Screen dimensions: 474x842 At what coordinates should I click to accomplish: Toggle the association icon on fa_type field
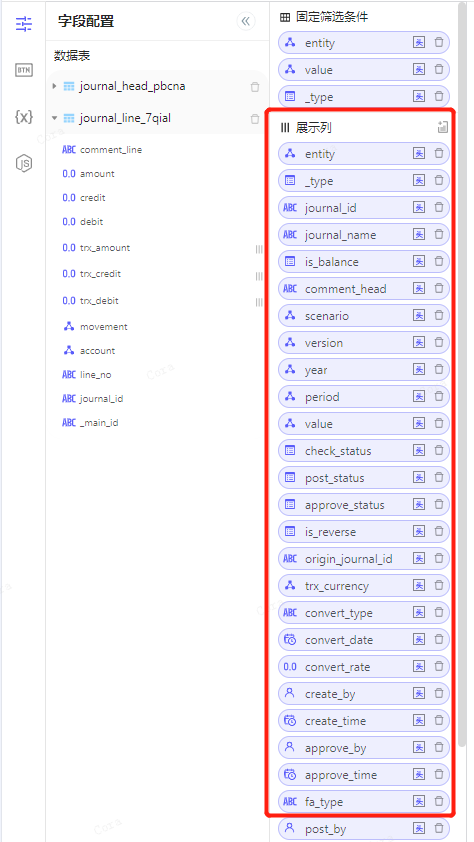tap(419, 801)
